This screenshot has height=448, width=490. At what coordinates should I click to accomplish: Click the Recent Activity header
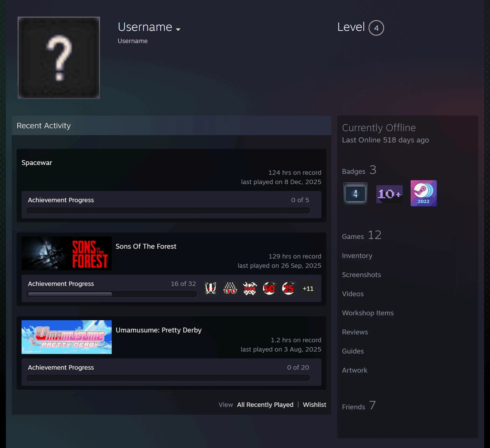[171, 125]
